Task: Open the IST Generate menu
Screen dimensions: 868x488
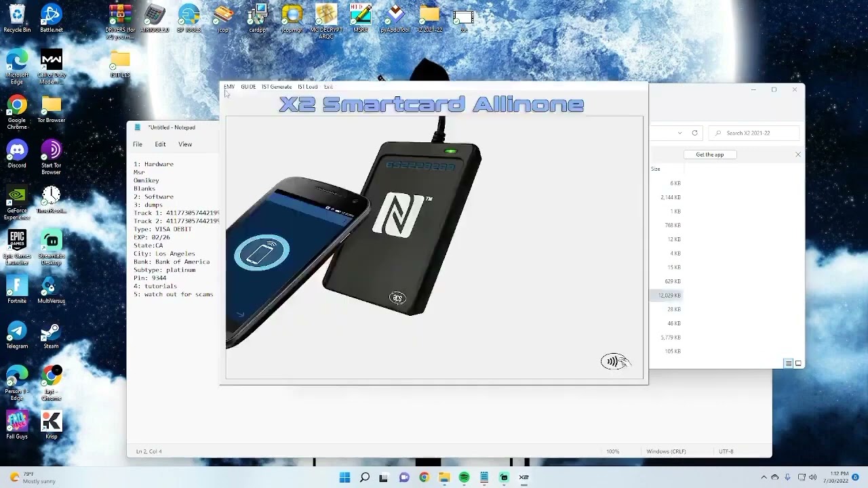Action: pos(277,87)
